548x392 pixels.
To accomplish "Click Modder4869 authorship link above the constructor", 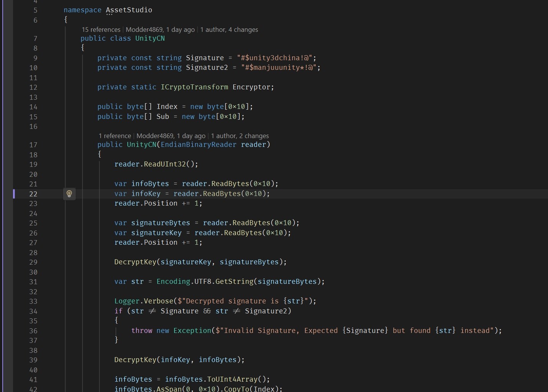I will (x=171, y=136).
